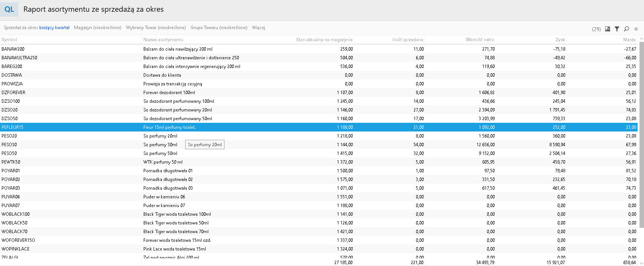
Task: Sort by the Symbol column header
Action: click(x=9, y=40)
